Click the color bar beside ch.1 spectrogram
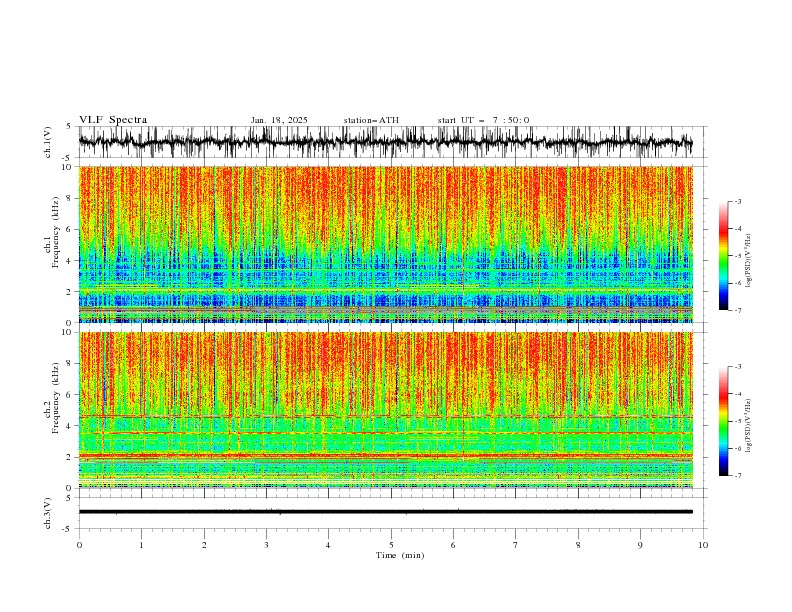This screenshot has width=792, height=612. (723, 256)
